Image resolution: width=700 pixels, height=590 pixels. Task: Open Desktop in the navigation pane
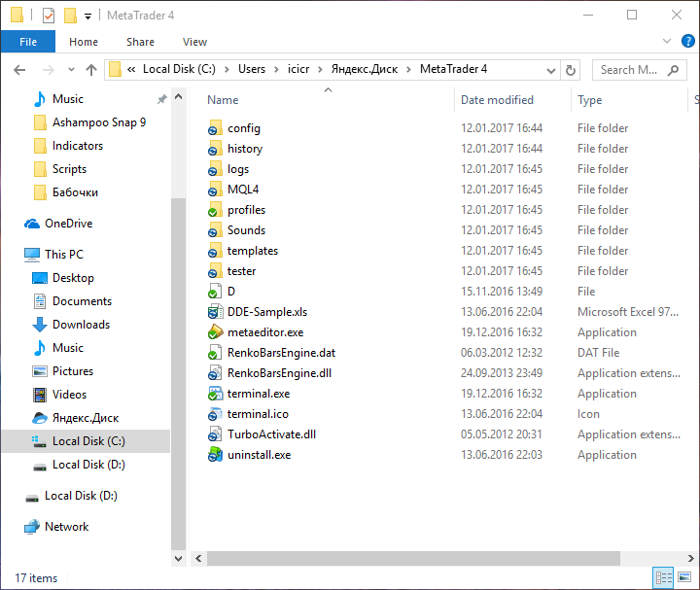tap(73, 278)
